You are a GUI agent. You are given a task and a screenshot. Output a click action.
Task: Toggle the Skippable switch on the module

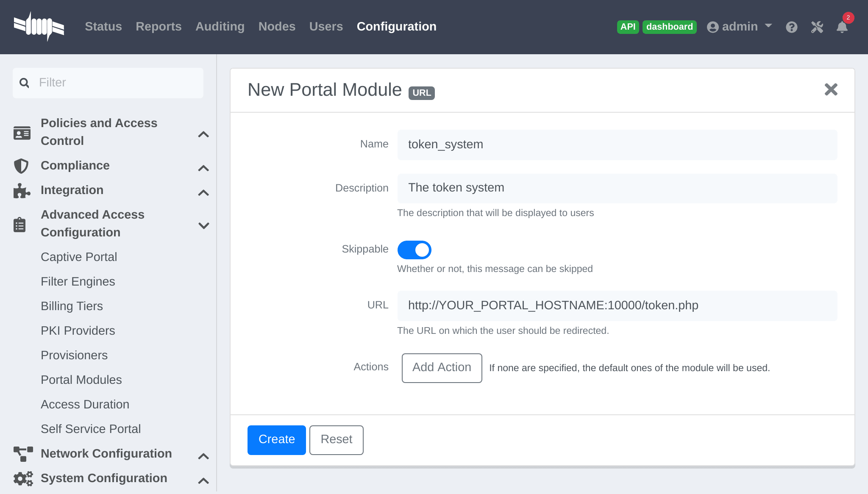[x=414, y=249]
